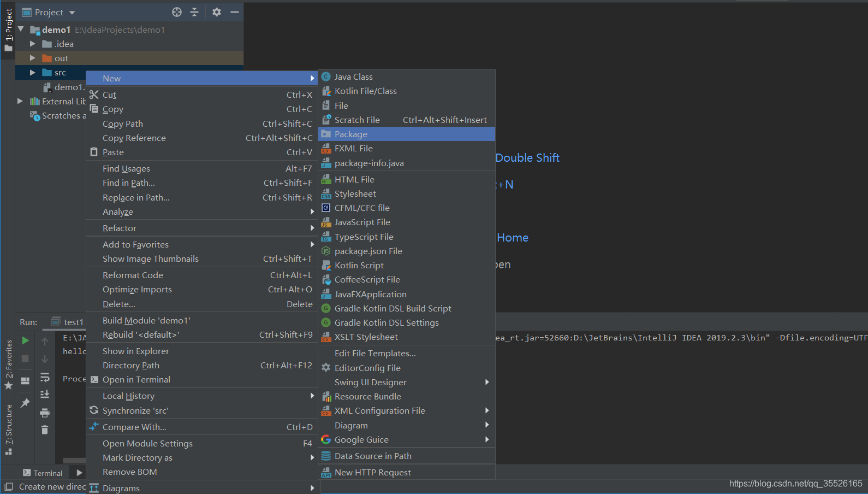868x494 pixels.
Task: Click the Google Guice icon
Action: [x=326, y=439]
